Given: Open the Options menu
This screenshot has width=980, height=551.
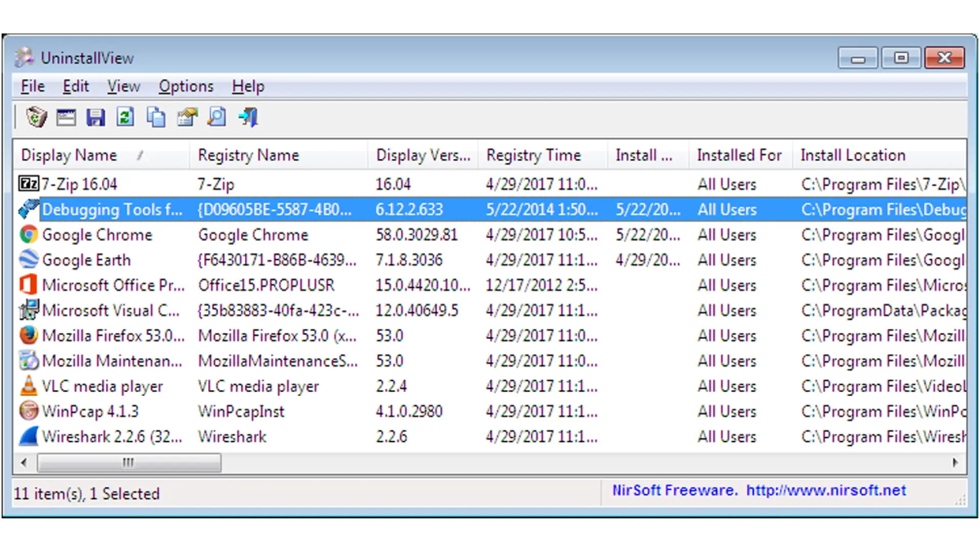Looking at the screenshot, I should coord(186,86).
